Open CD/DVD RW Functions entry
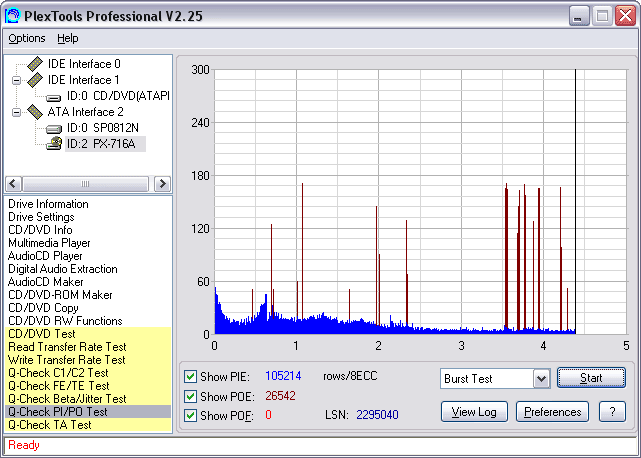Viewport: 641px width, 458px height. click(65, 321)
